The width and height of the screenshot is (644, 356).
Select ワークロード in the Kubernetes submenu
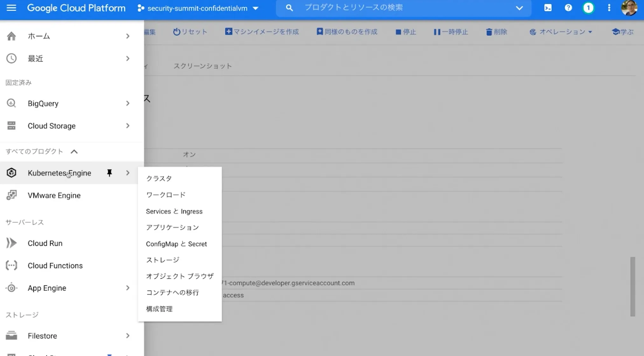(x=180, y=195)
